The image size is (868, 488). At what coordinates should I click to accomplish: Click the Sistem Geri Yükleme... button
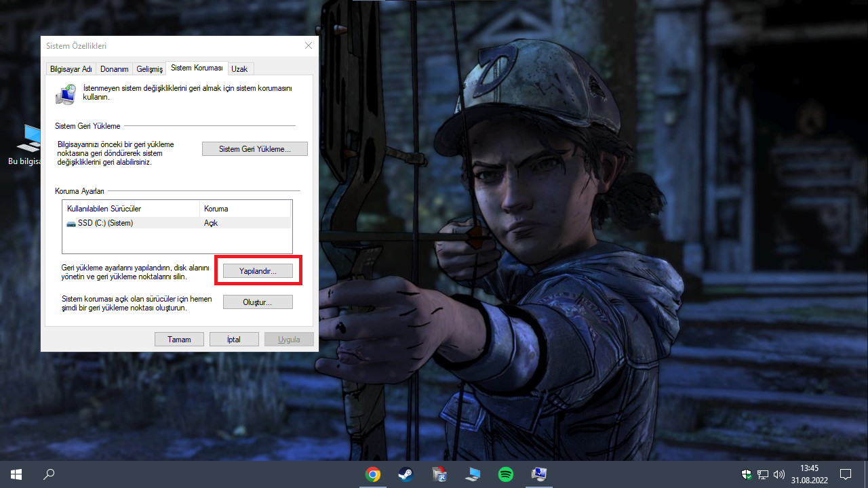[255, 149]
